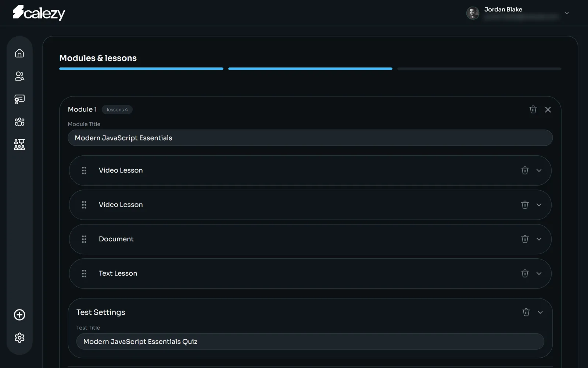Image resolution: width=588 pixels, height=368 pixels.
Task: Open the classroom presentation icon in the sidebar
Action: [19, 145]
